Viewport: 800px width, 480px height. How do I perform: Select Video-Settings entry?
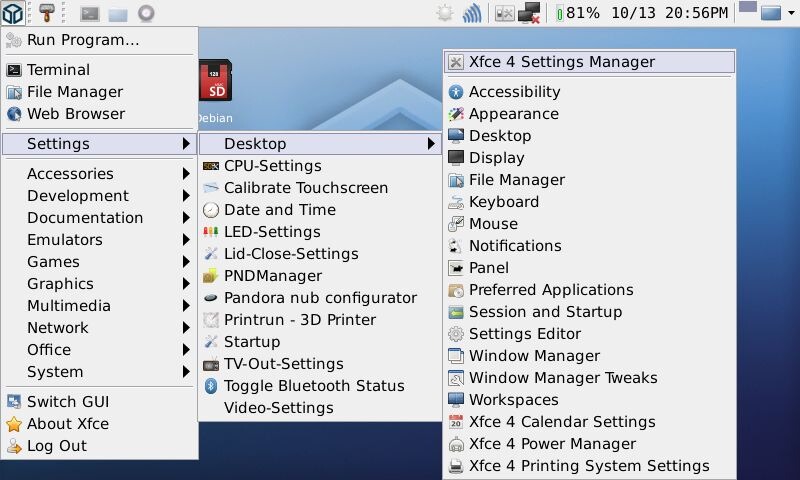pos(319,408)
